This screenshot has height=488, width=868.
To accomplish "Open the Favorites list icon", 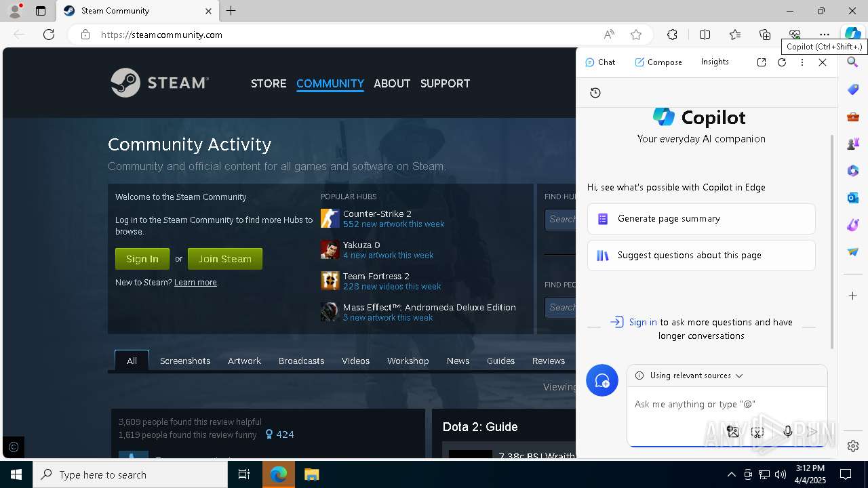I will (735, 35).
